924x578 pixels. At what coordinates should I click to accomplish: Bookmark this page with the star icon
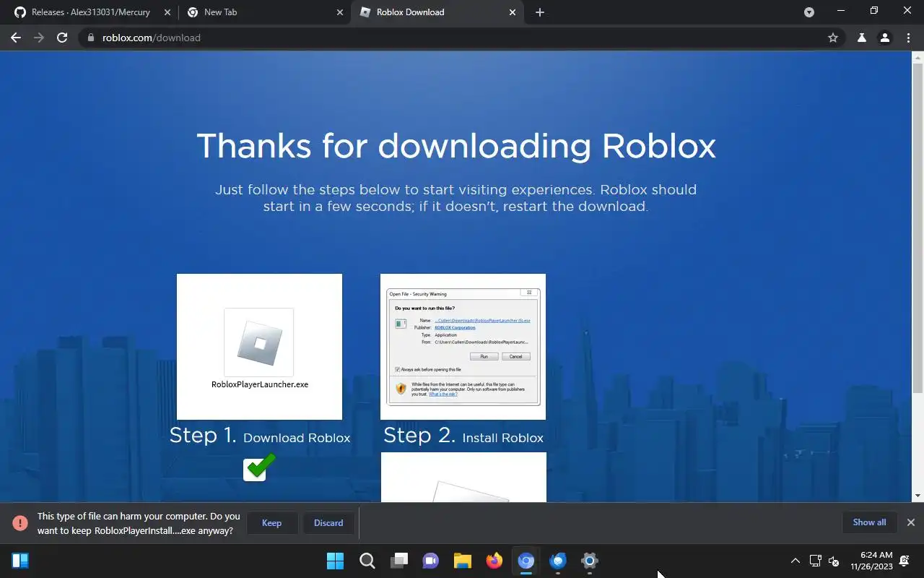pyautogui.click(x=833, y=38)
